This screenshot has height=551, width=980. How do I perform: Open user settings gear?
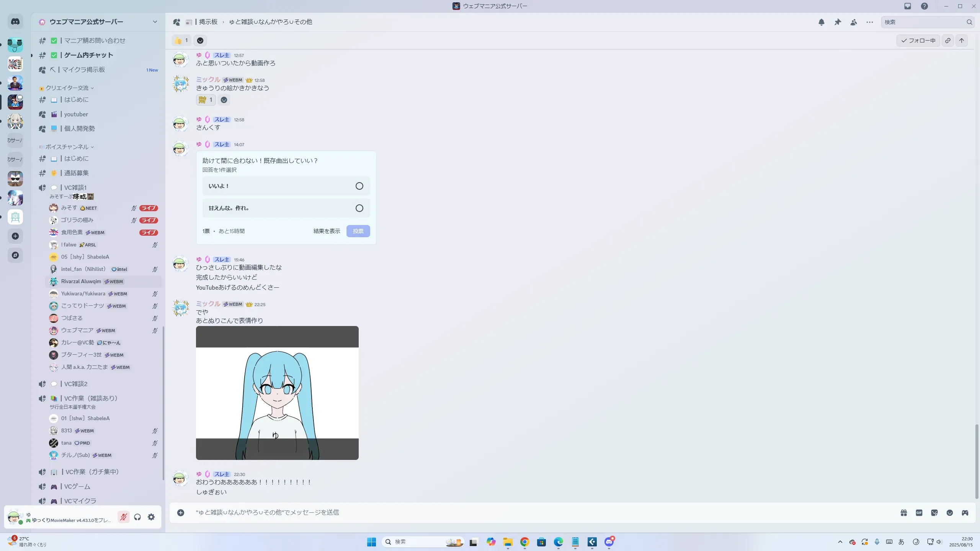[x=151, y=517]
